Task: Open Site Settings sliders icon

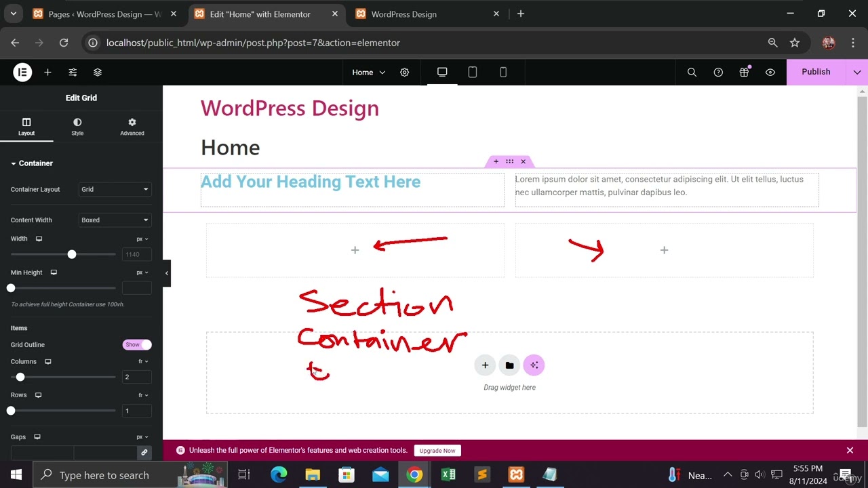Action: pos(73,72)
